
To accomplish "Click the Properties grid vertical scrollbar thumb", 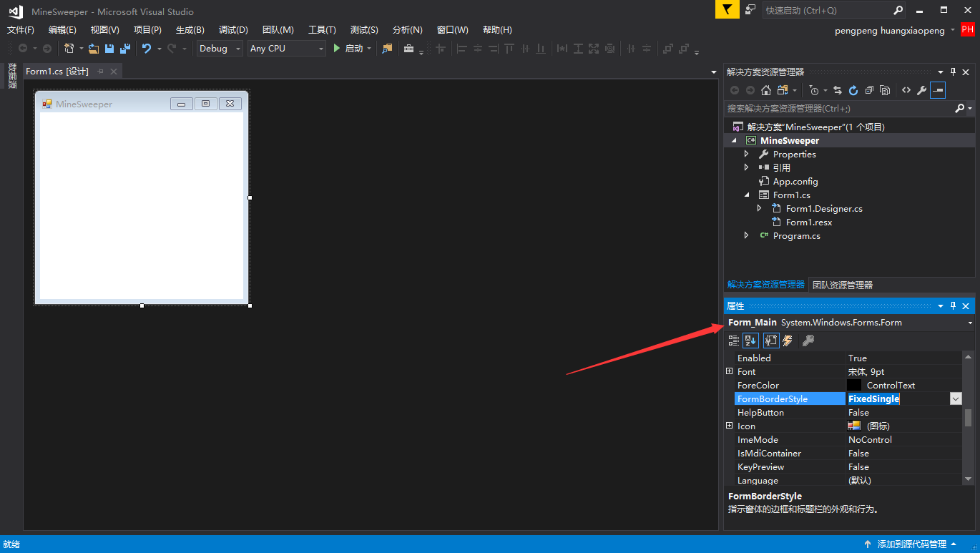I will tap(969, 417).
